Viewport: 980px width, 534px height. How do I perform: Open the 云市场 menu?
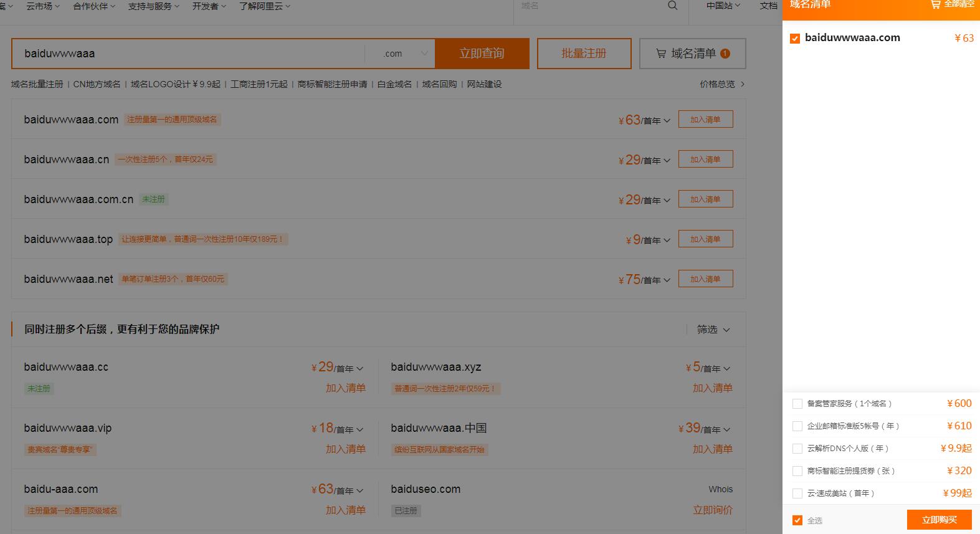(43, 6)
